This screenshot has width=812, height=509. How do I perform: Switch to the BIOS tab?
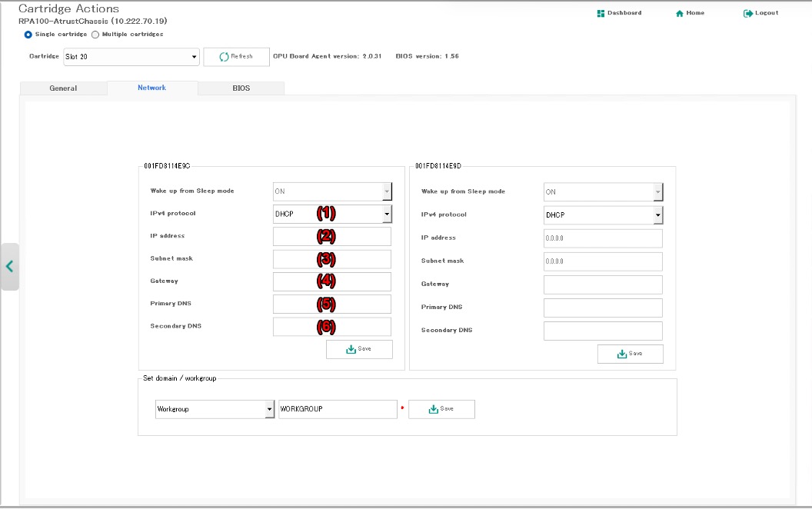pos(241,88)
